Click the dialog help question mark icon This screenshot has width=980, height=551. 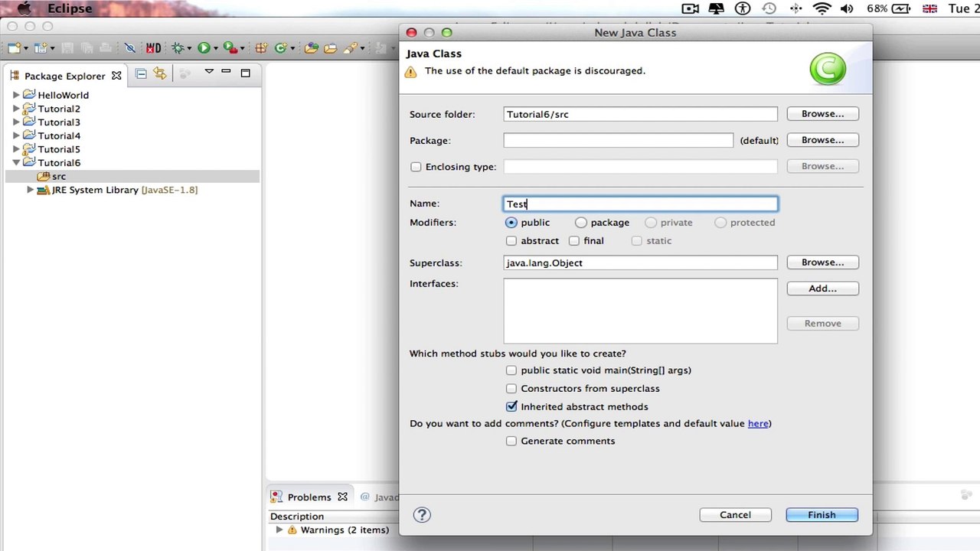pos(422,515)
